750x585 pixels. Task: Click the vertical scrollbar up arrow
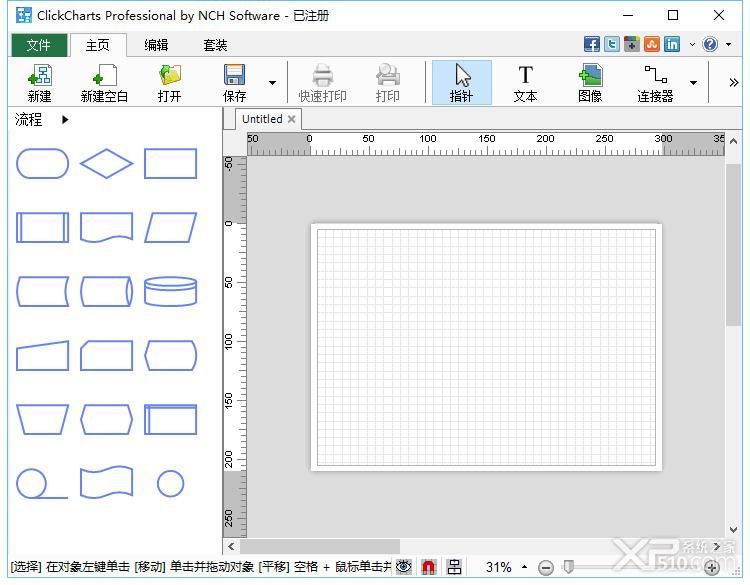[733, 142]
